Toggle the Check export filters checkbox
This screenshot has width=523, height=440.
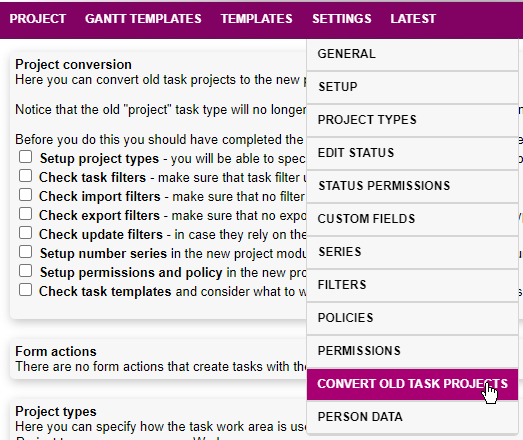click(x=25, y=214)
